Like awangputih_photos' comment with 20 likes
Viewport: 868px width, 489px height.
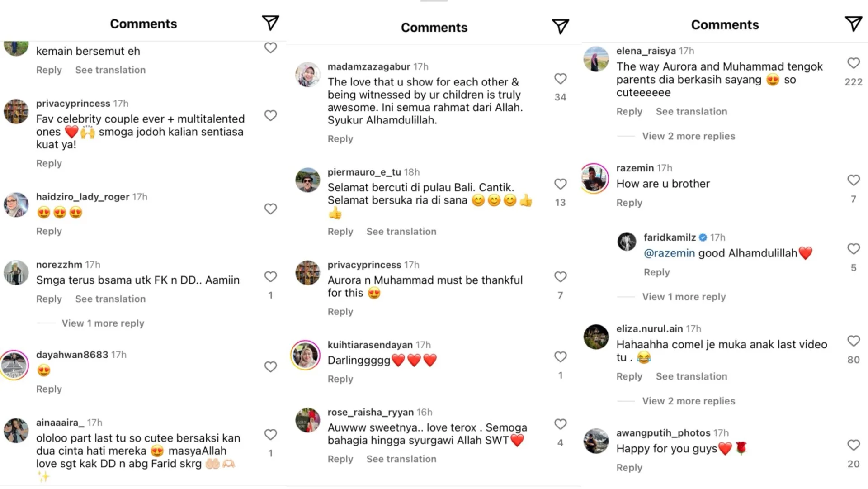(x=853, y=446)
